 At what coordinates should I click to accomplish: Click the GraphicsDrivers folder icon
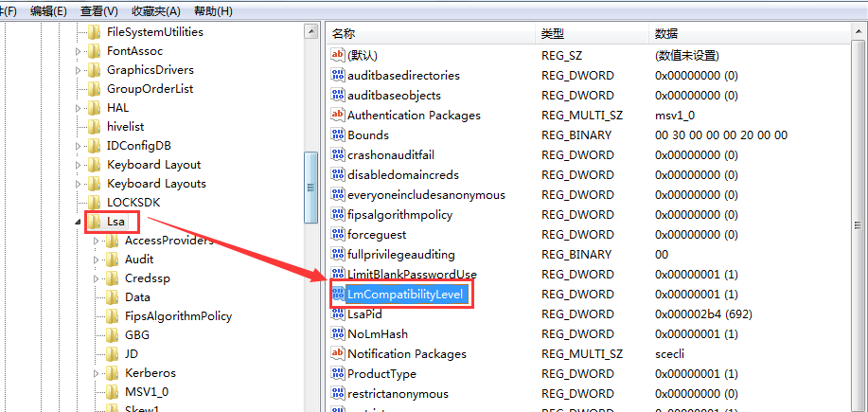(x=94, y=70)
